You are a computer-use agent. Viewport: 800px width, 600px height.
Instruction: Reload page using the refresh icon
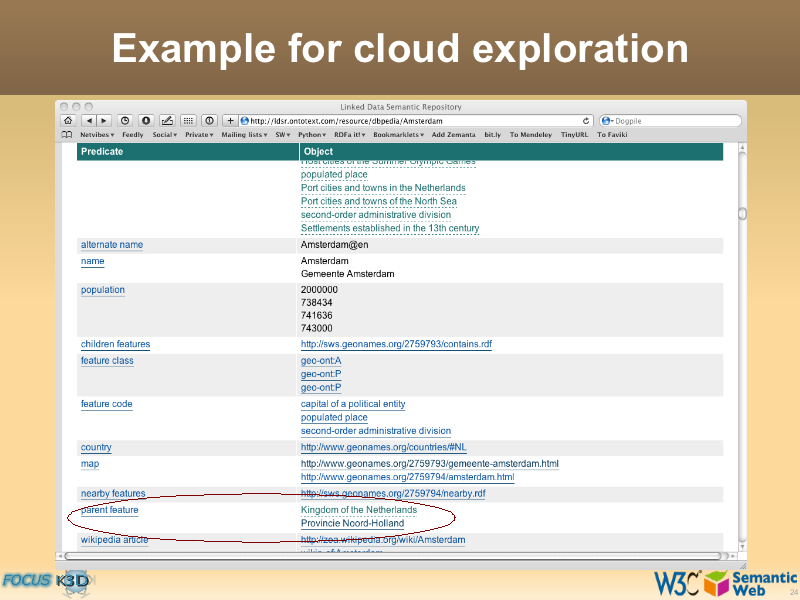tap(586, 121)
